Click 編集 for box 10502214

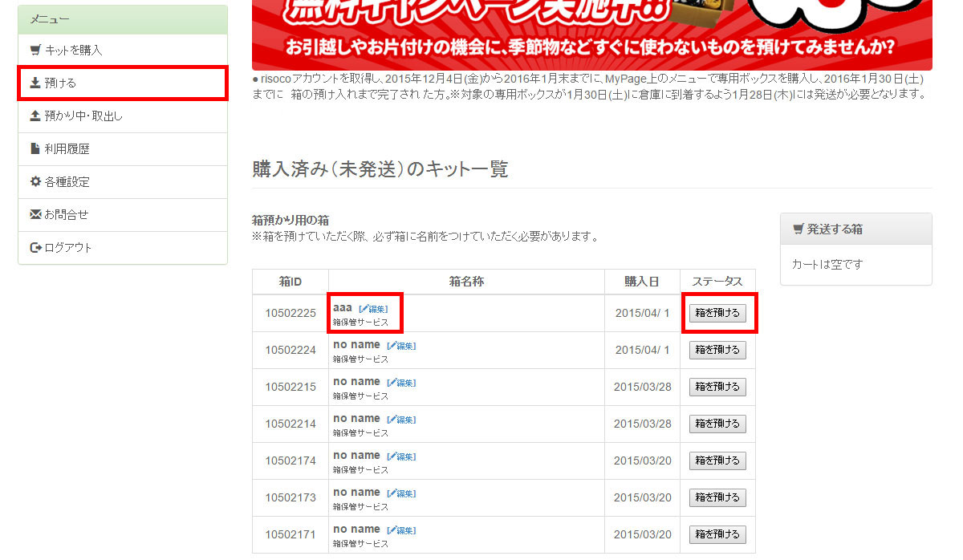[x=401, y=420]
